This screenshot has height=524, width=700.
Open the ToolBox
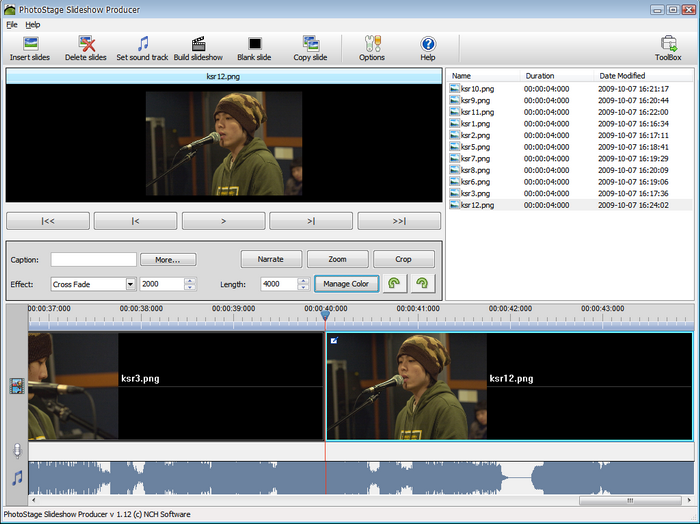668,44
